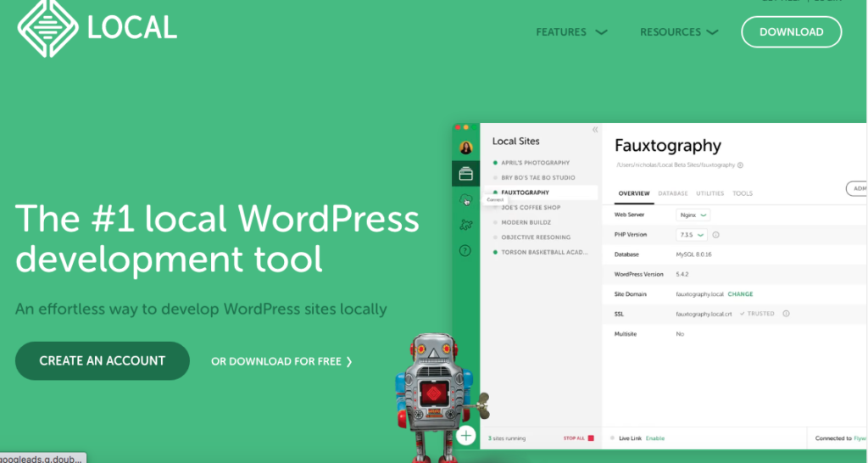Click the fauxtography.local.crt SSL value
Viewport: 868px width, 463px height.
704,314
